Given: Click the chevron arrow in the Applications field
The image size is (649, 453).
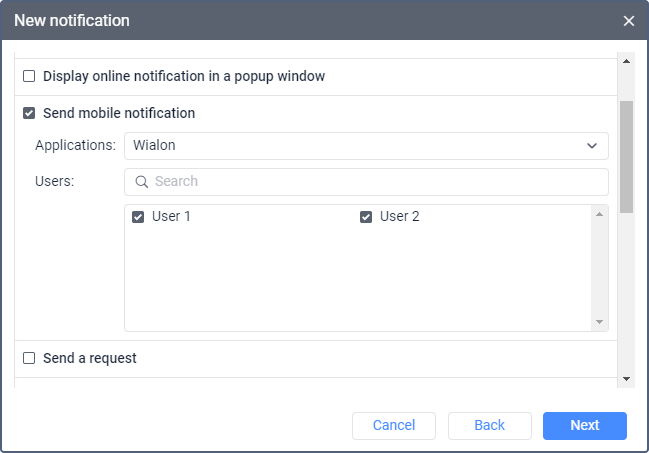Looking at the screenshot, I should (591, 146).
